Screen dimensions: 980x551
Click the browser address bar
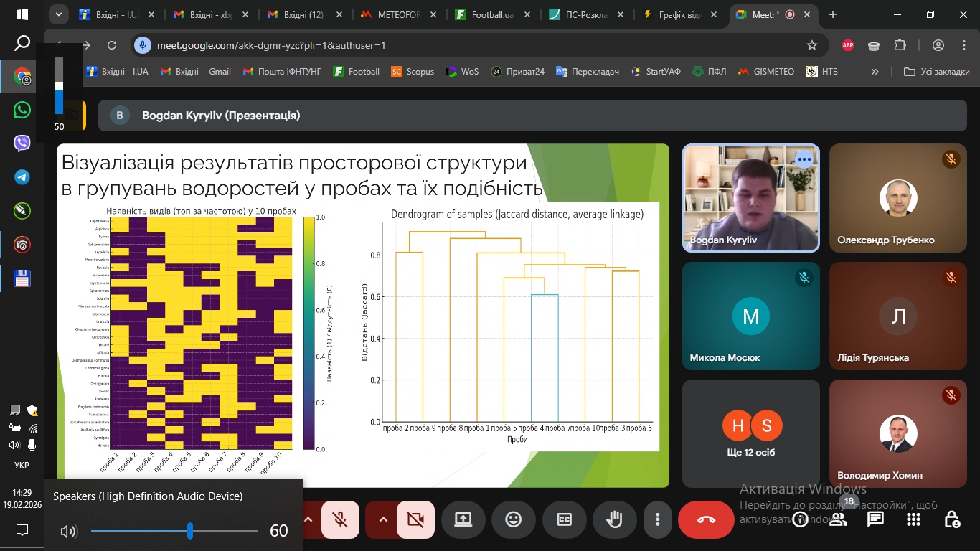(x=287, y=43)
